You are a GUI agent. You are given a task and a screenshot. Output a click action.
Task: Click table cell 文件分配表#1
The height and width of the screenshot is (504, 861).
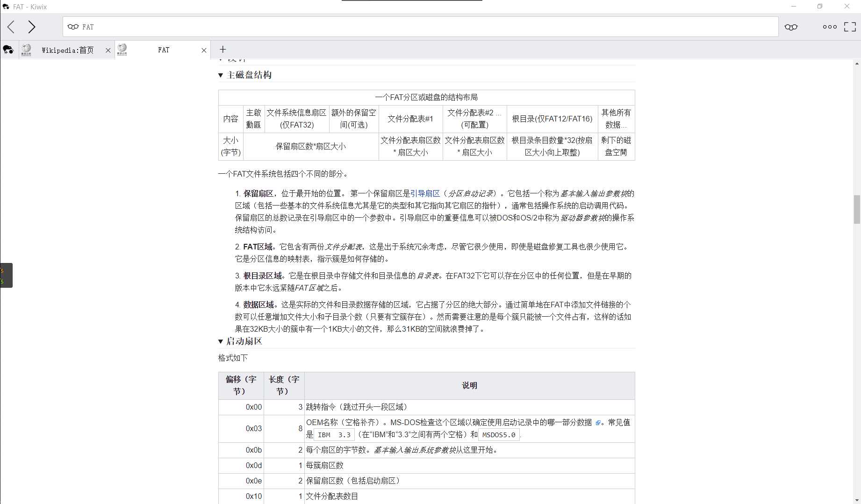click(x=410, y=119)
